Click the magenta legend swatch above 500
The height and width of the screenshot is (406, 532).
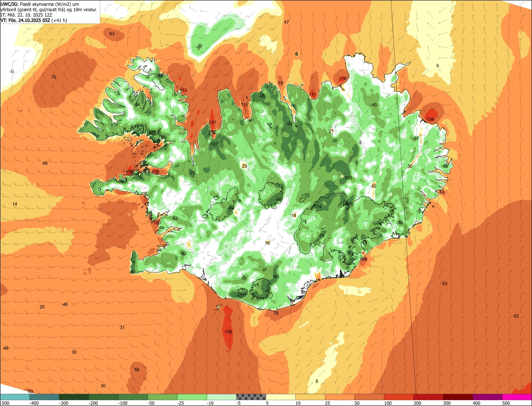[x=517, y=397]
